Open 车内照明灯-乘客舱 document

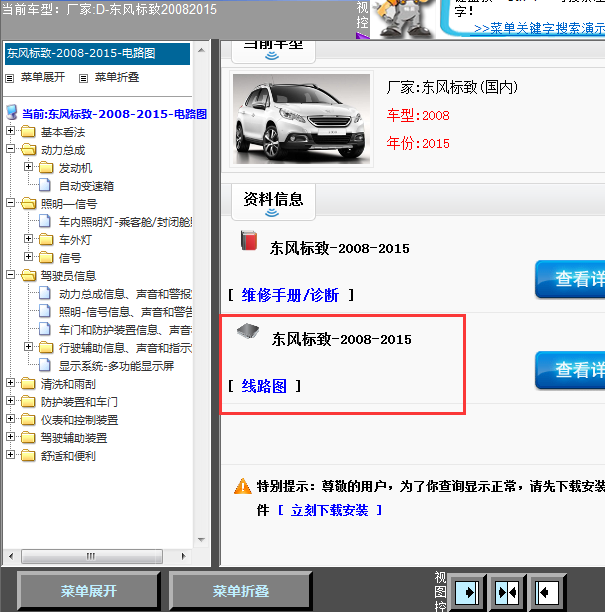click(125, 222)
